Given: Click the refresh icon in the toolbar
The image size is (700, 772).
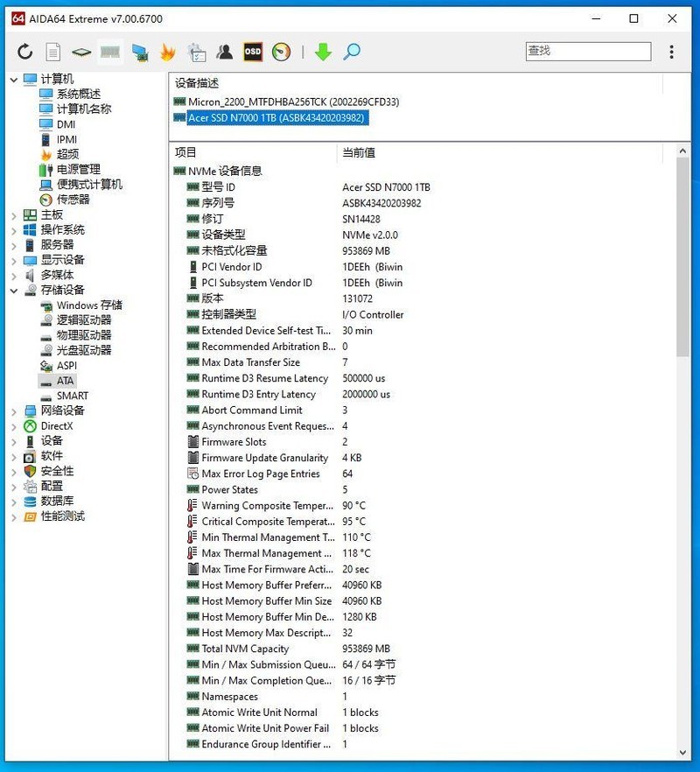Looking at the screenshot, I should pos(24,52).
